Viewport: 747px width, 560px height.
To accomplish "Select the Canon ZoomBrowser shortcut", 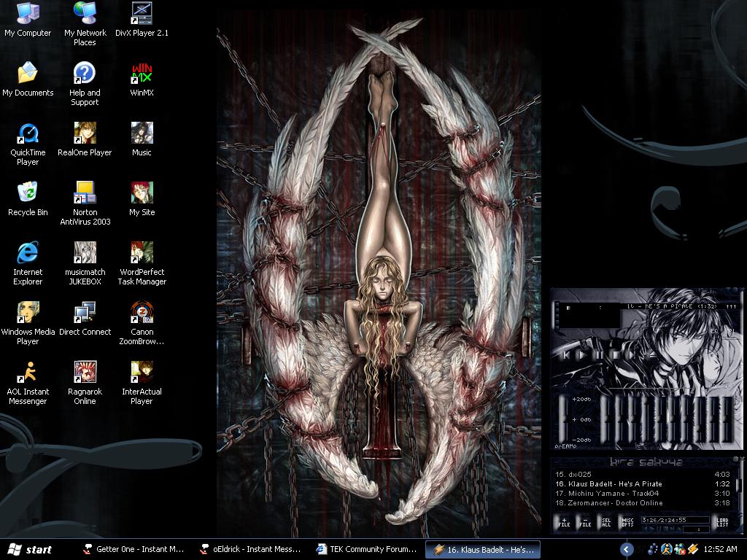I will (x=142, y=323).
